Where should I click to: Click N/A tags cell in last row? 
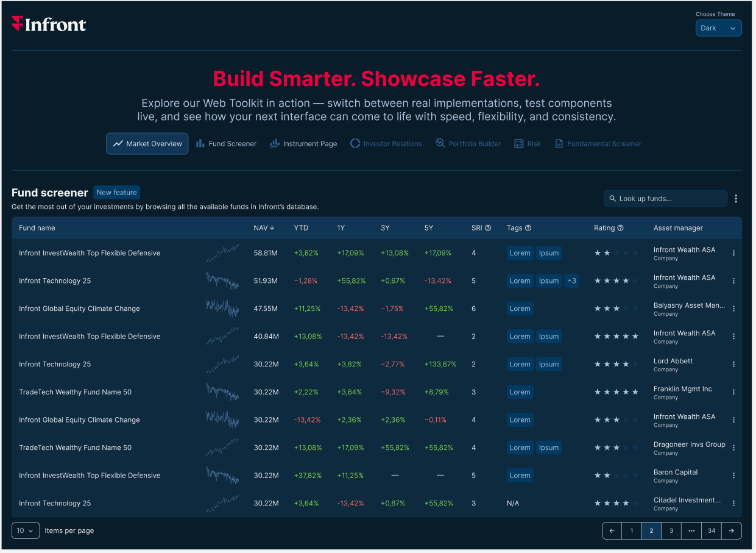513,504
